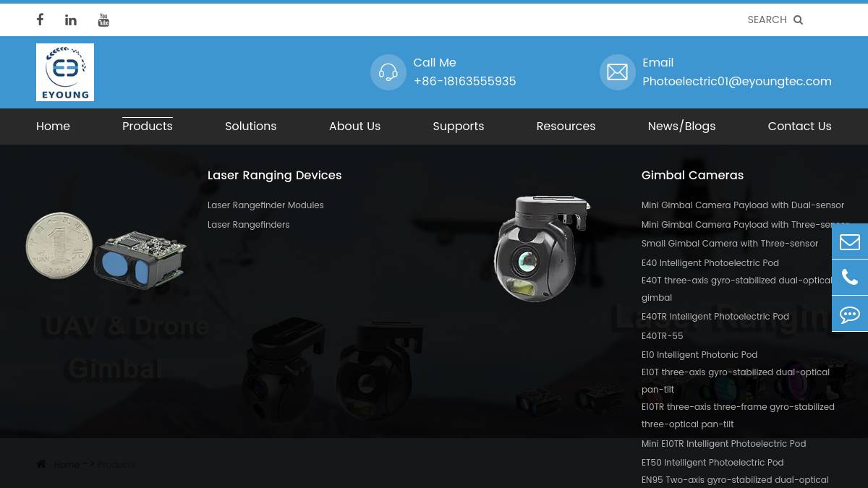Select Laser Rangefinders link
868x488 pixels.
click(248, 225)
